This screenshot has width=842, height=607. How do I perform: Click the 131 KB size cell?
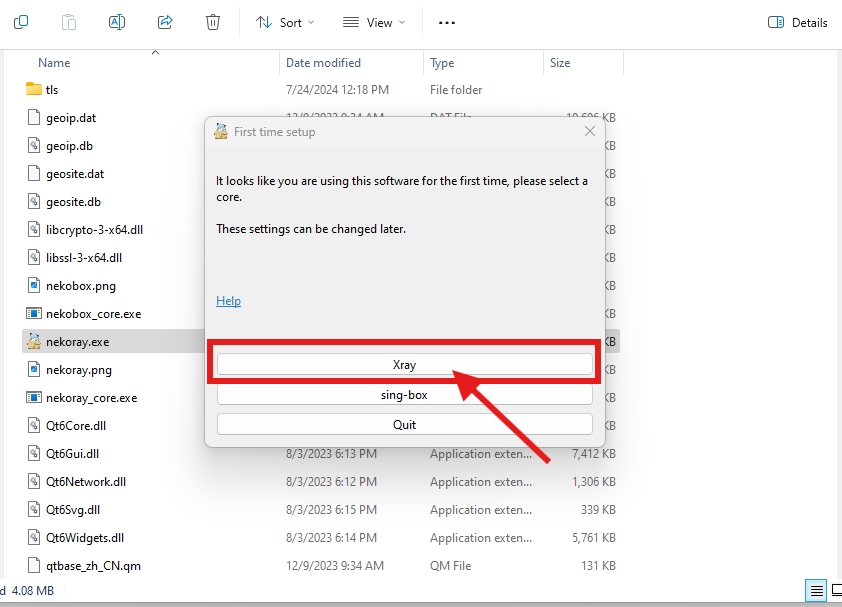pyautogui.click(x=598, y=566)
